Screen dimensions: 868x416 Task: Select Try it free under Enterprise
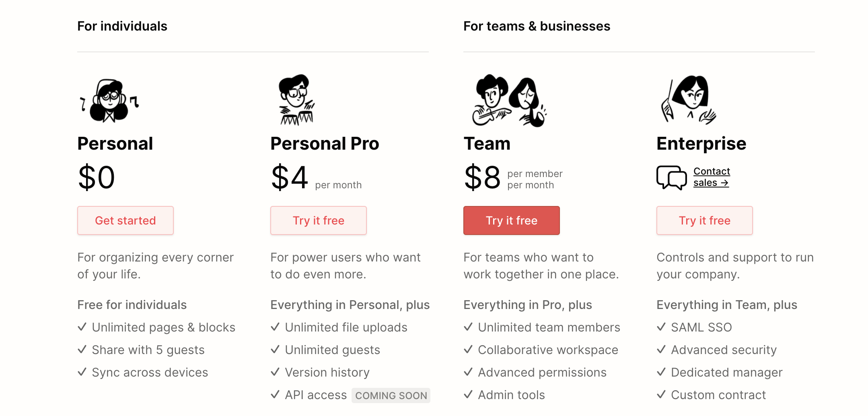pos(705,220)
